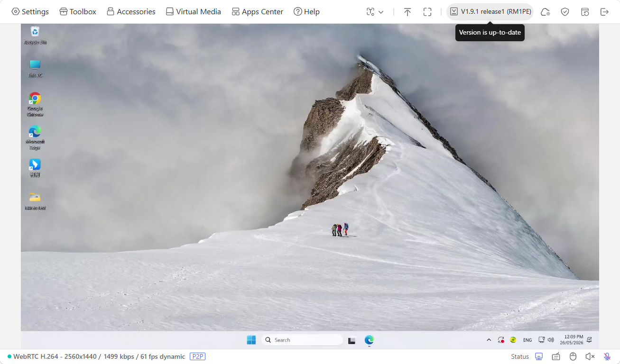Viewport: 620px width, 364px height.
Task: Click the taskbar Search box
Action: 302,340
